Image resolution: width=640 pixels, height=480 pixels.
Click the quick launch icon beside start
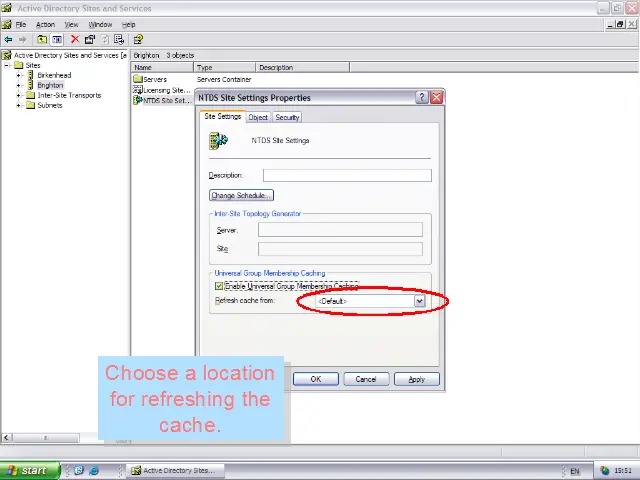click(78, 470)
